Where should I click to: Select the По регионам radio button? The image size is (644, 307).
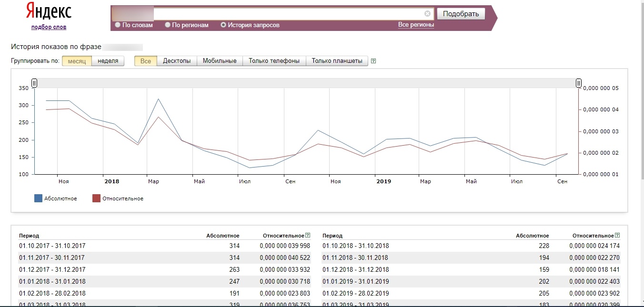tap(168, 25)
